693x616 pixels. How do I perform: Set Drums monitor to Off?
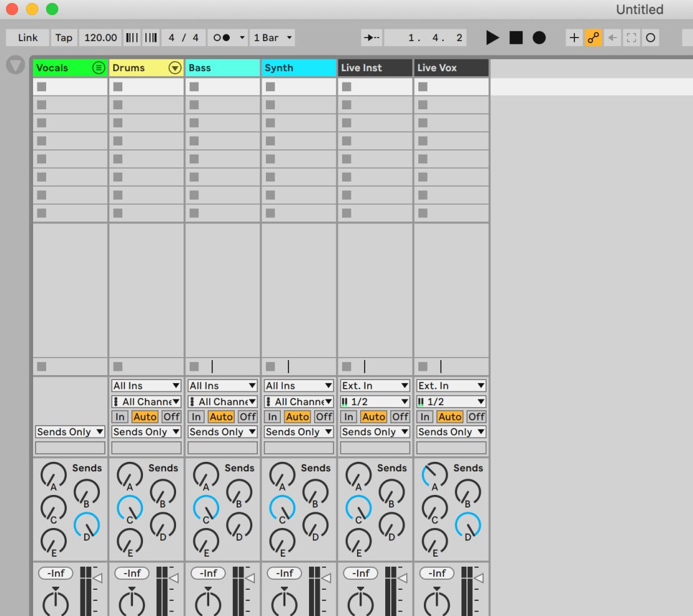(172, 417)
